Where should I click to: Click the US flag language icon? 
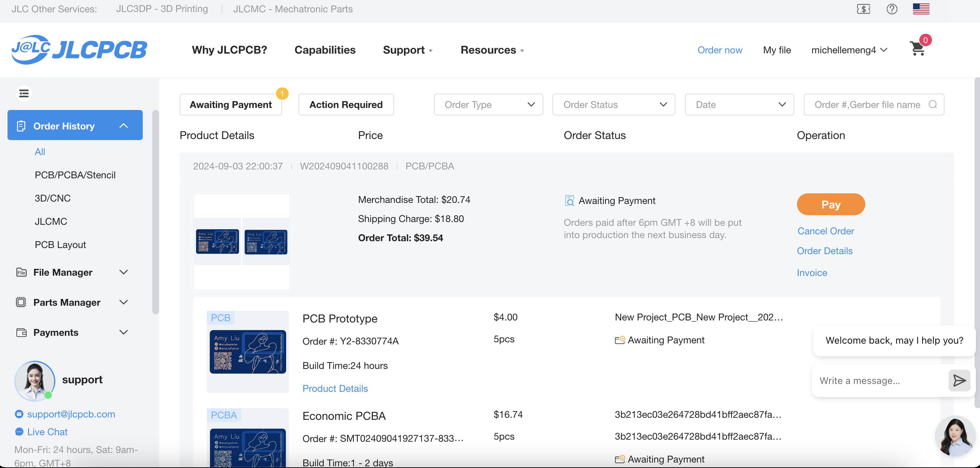921,9
